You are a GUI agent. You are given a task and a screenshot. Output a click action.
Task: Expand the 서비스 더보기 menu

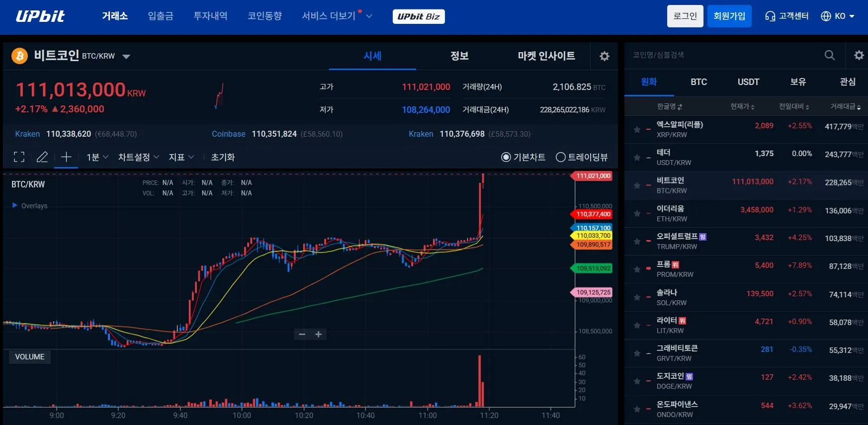tap(337, 16)
